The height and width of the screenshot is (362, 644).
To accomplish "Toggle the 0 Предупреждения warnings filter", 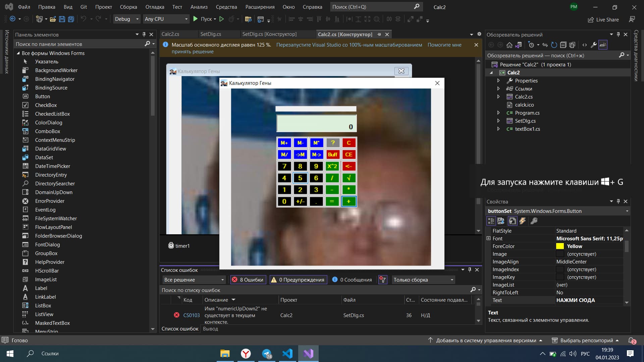I will (298, 280).
